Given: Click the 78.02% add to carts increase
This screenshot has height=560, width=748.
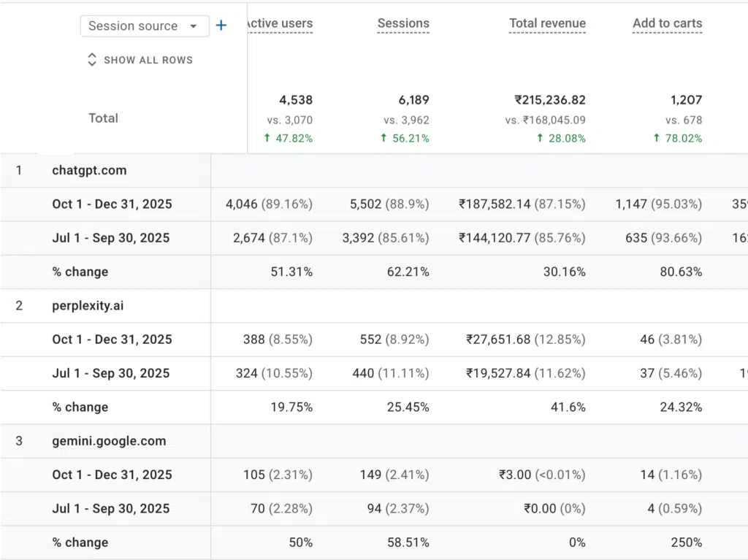Looking at the screenshot, I should click(x=677, y=138).
